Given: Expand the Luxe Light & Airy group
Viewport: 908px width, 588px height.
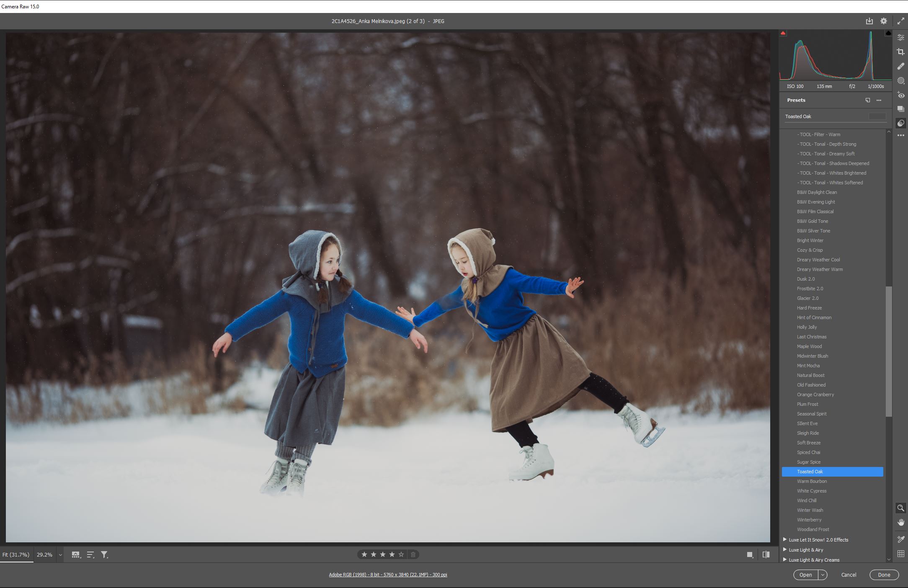Looking at the screenshot, I should tap(785, 549).
